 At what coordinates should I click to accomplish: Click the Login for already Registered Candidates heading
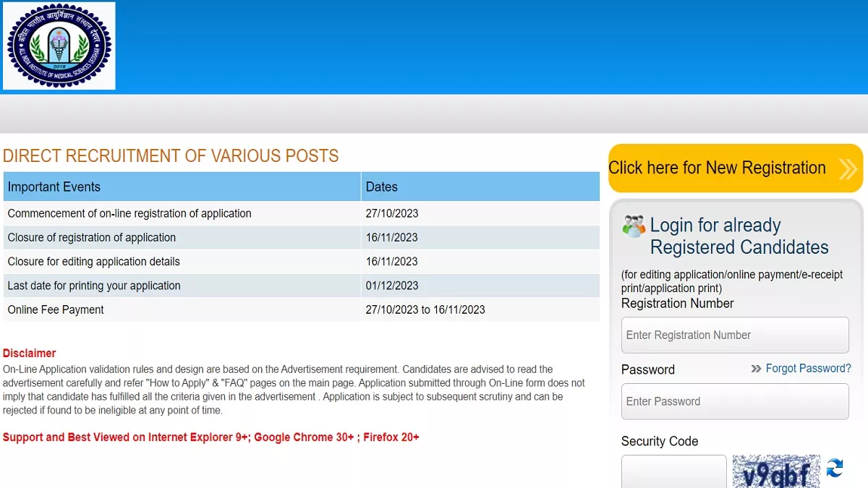739,236
